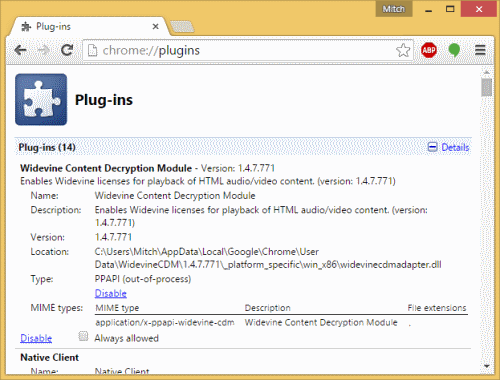Reload the plugins page
Image resolution: width=500 pixels, height=380 pixels.
pos(67,50)
